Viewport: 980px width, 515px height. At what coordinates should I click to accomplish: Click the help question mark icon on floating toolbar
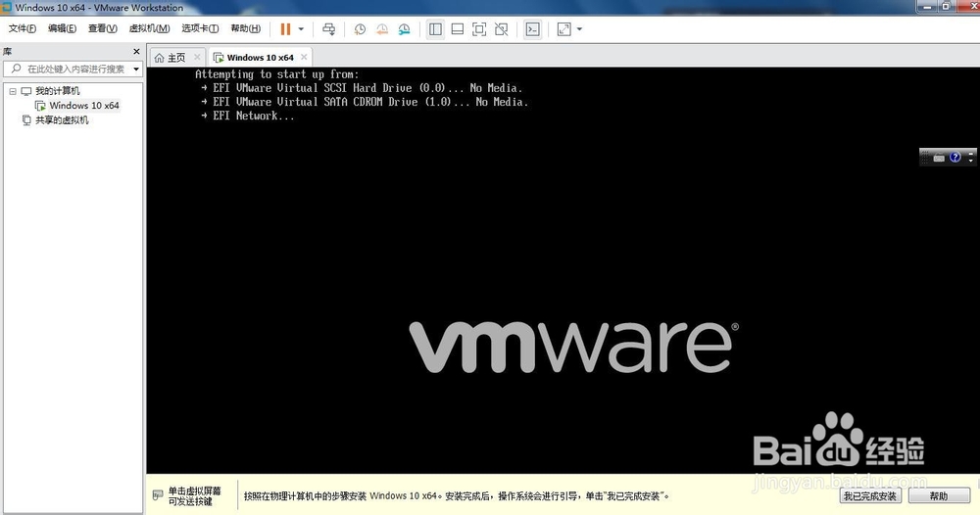coord(955,158)
